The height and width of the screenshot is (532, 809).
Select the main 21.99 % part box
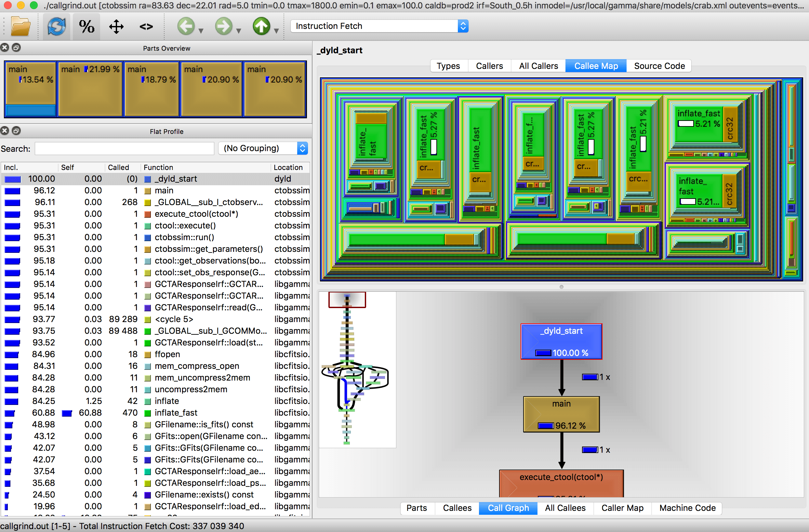coord(90,90)
